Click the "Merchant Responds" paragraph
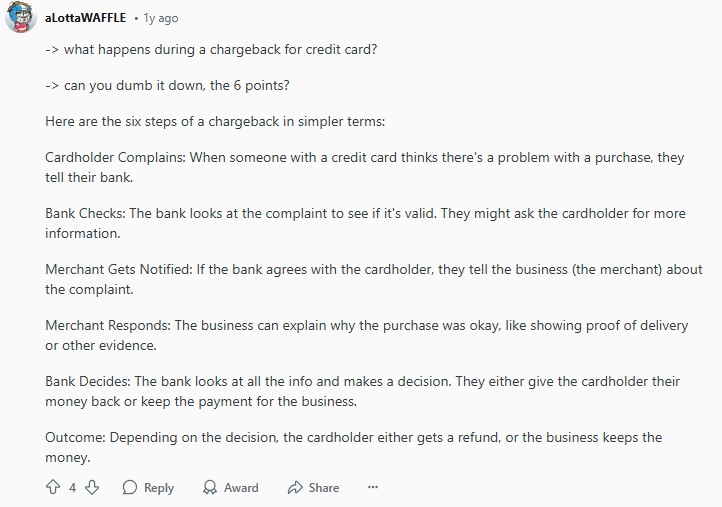Image resolution: width=722 pixels, height=507 pixels. tap(366, 335)
